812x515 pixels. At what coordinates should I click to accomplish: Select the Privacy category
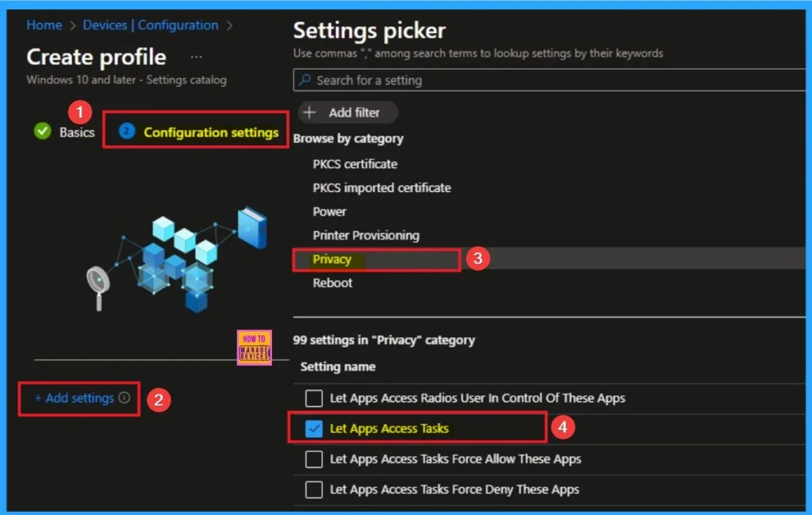[331, 259]
